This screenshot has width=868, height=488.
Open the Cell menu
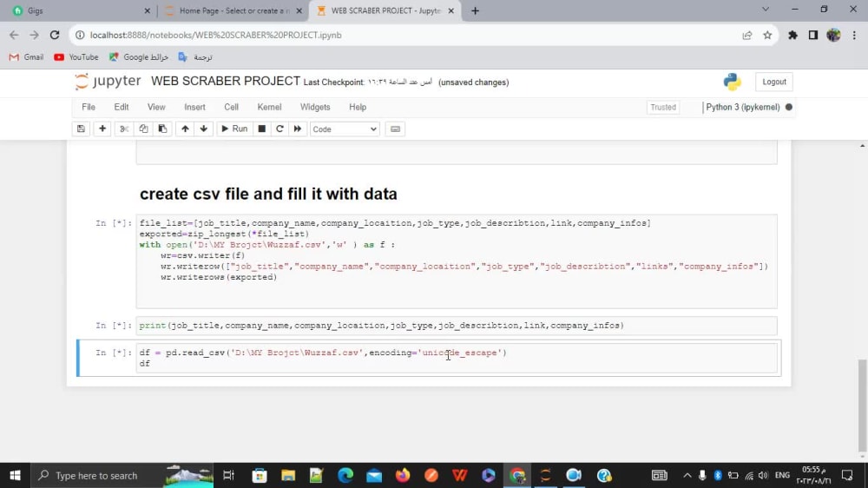[232, 107]
